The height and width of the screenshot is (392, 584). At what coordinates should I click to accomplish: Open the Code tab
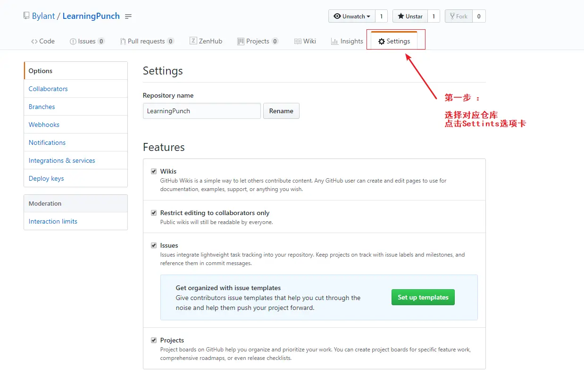pyautogui.click(x=43, y=41)
